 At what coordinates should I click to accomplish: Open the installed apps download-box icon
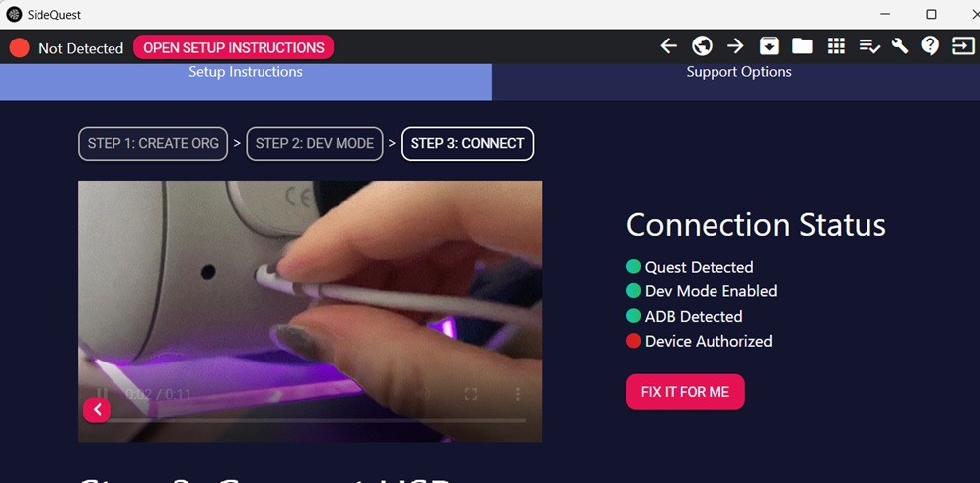click(x=769, y=46)
